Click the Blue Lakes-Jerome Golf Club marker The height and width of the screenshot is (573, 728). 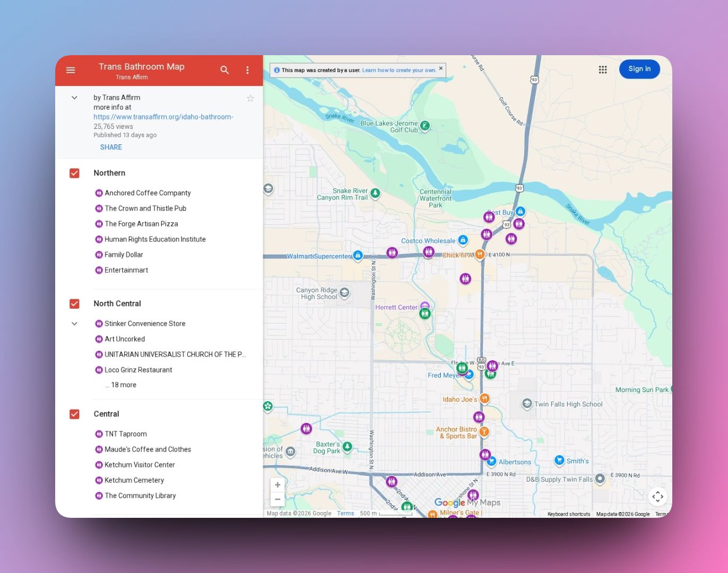tap(425, 126)
